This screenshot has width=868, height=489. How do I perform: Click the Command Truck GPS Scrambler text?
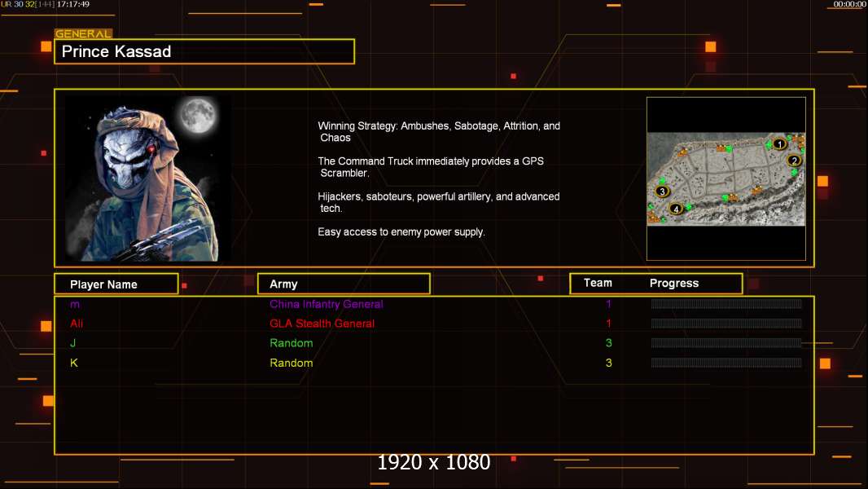pos(431,167)
